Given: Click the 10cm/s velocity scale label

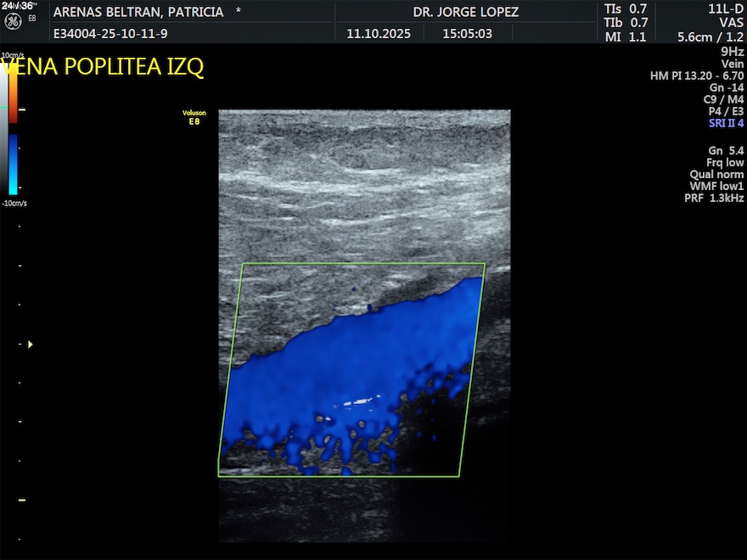Looking at the screenshot, I should (x=14, y=55).
